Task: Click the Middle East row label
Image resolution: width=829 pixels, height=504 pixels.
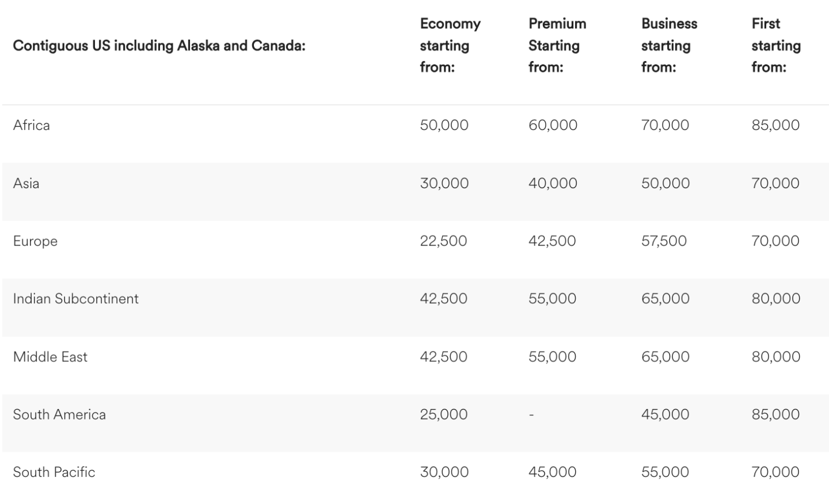Action: (x=50, y=357)
